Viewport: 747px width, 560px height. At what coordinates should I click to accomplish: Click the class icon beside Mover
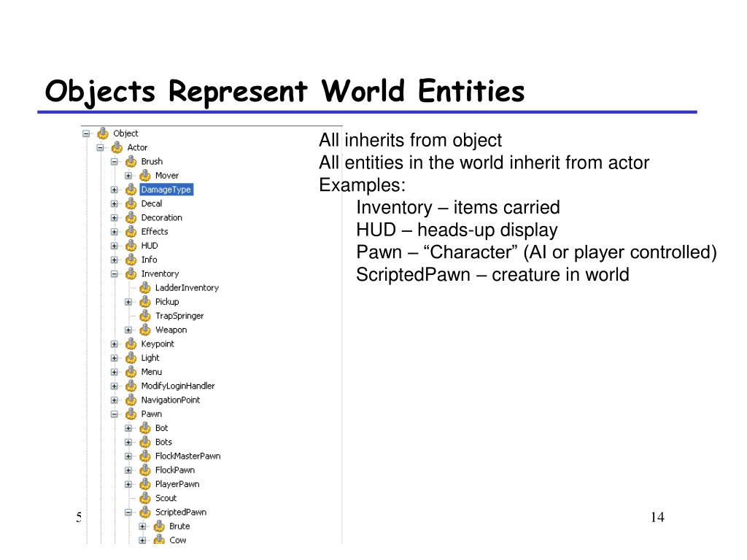145,176
